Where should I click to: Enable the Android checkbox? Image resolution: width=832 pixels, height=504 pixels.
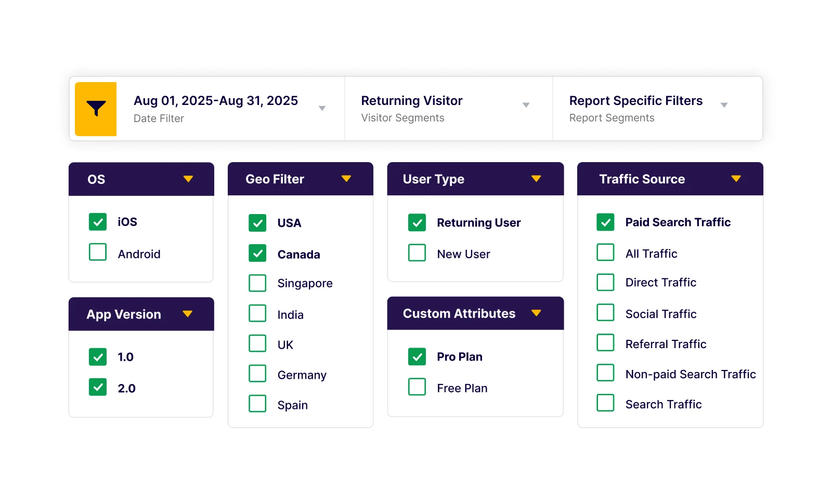coord(98,252)
